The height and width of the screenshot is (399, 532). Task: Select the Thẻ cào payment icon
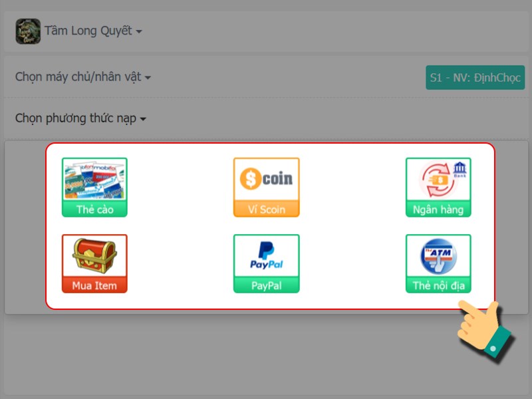coord(94,187)
